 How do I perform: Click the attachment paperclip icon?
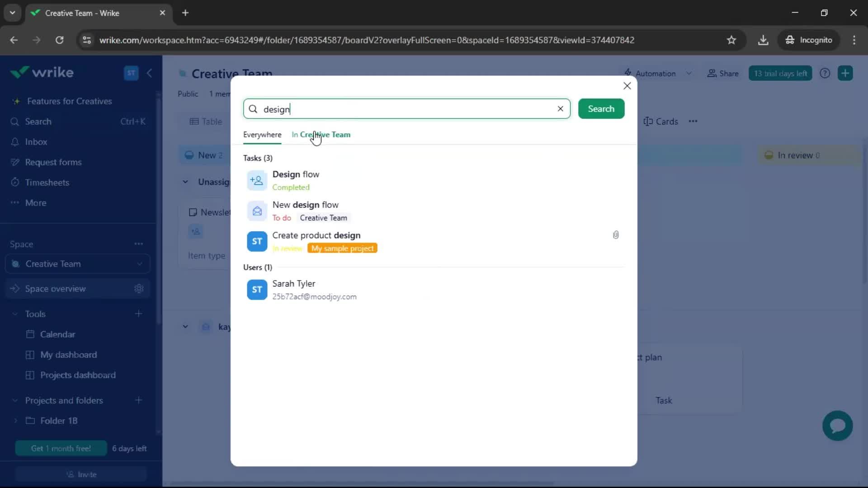(x=616, y=235)
